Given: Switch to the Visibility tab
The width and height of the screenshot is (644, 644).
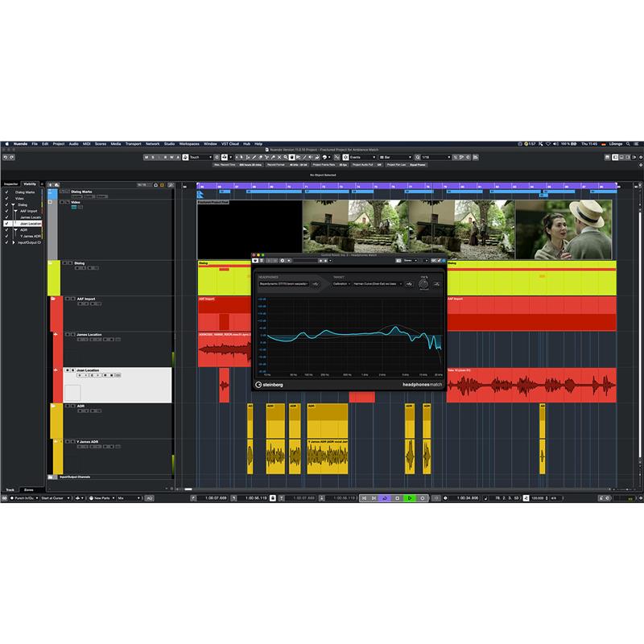Looking at the screenshot, I should click(30, 184).
